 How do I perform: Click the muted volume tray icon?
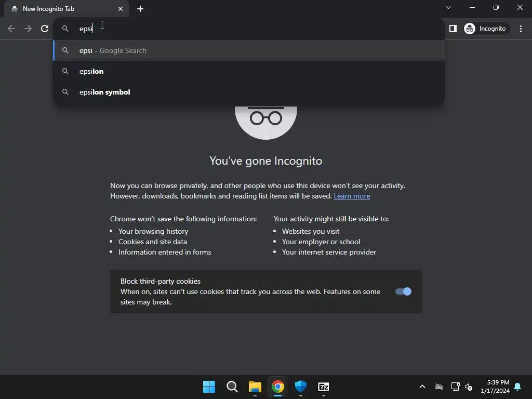(469, 387)
